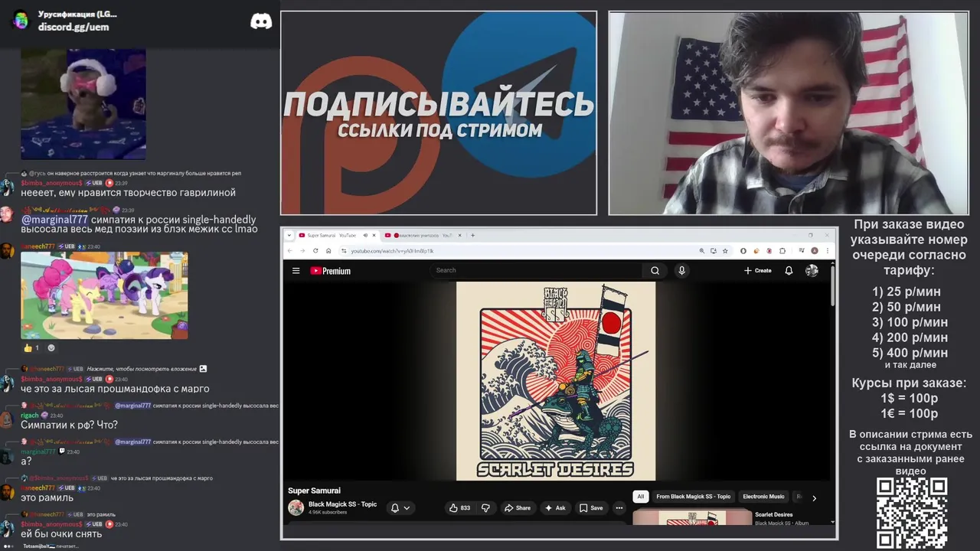The width and height of the screenshot is (980, 551).
Task: Open the Chrome three-dot menu
Action: click(827, 251)
